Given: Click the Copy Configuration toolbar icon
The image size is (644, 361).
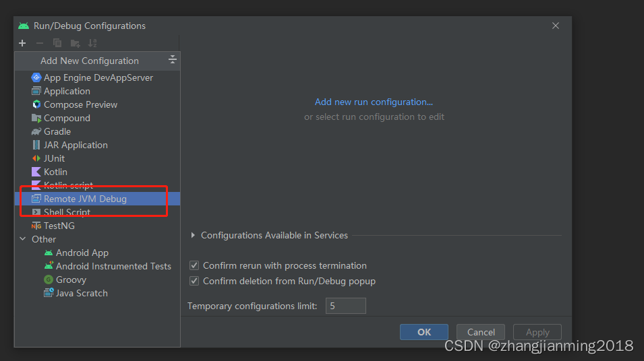Looking at the screenshot, I should (x=57, y=43).
